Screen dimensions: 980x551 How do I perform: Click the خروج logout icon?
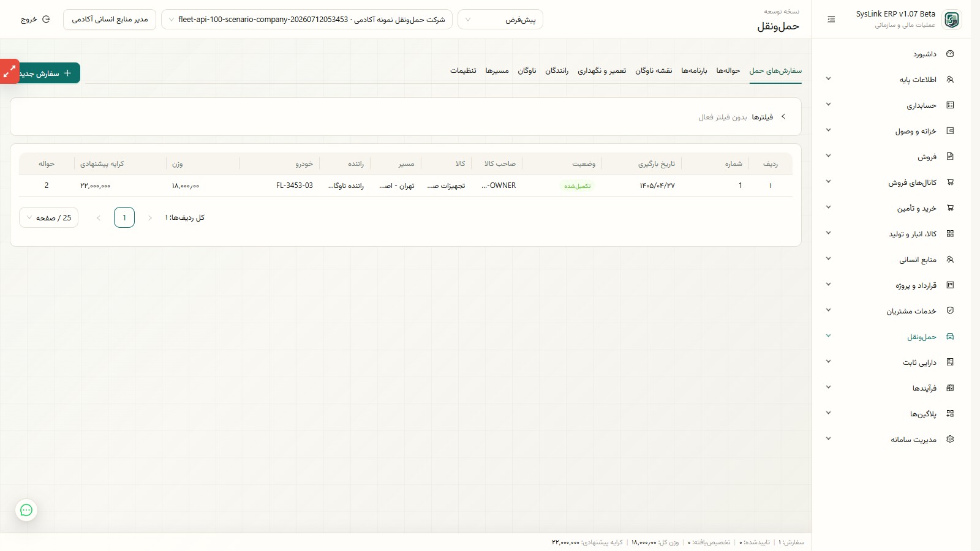tap(46, 20)
